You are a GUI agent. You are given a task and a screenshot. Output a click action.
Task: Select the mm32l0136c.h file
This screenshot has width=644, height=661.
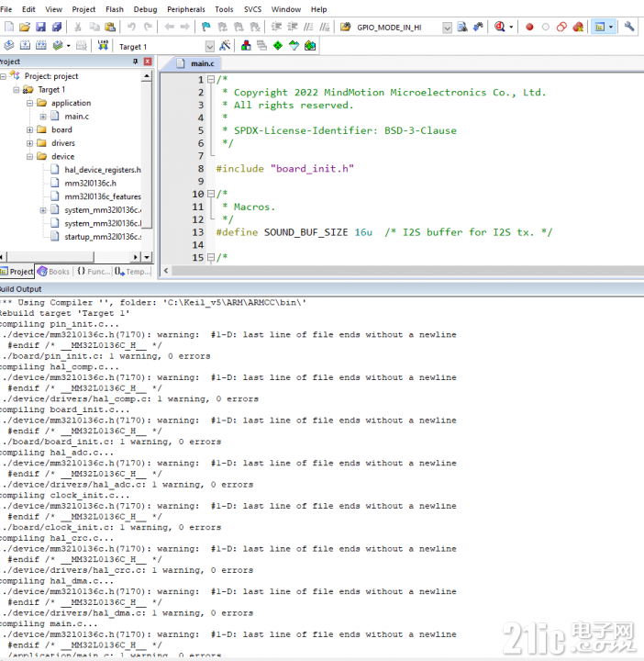click(90, 184)
